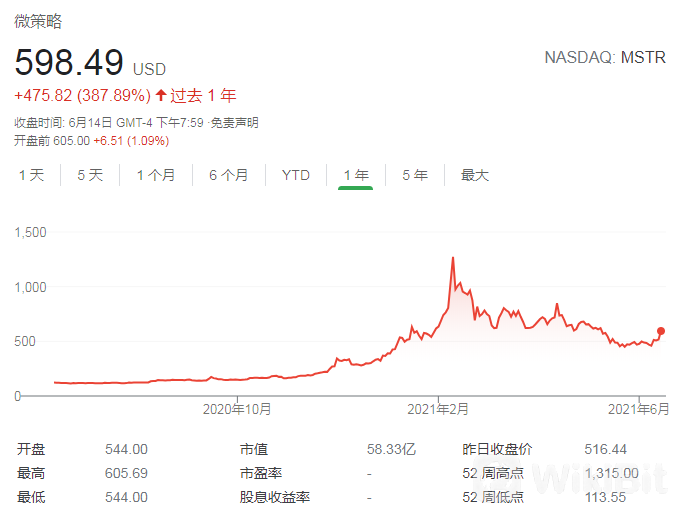This screenshot has height=521, width=683.
Task: Click the 市盈率 label
Action: [261, 473]
